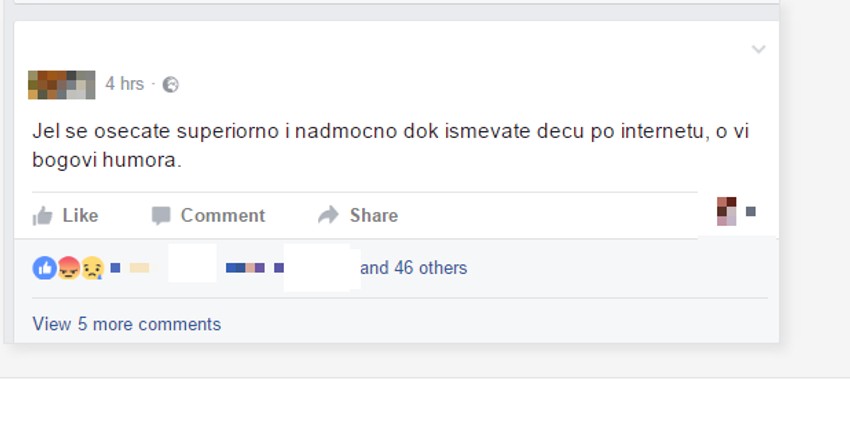This screenshot has width=850, height=448.
Task: Click the blue Like reaction emoji
Action: (44, 268)
